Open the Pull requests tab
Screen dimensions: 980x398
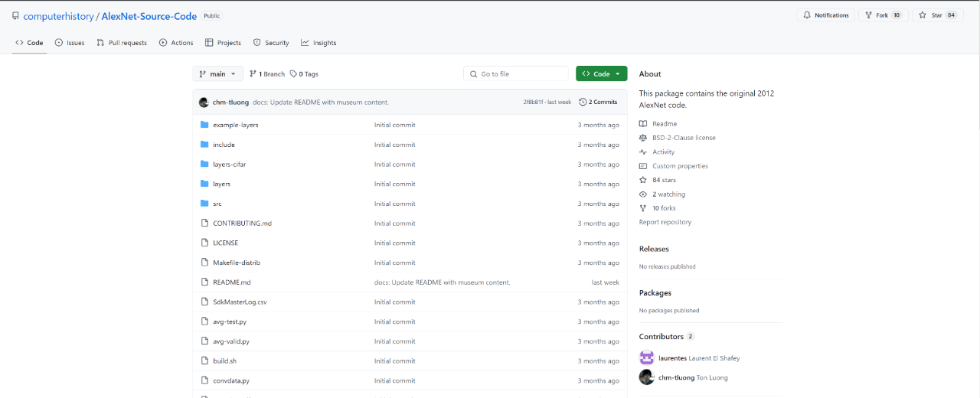click(x=122, y=43)
